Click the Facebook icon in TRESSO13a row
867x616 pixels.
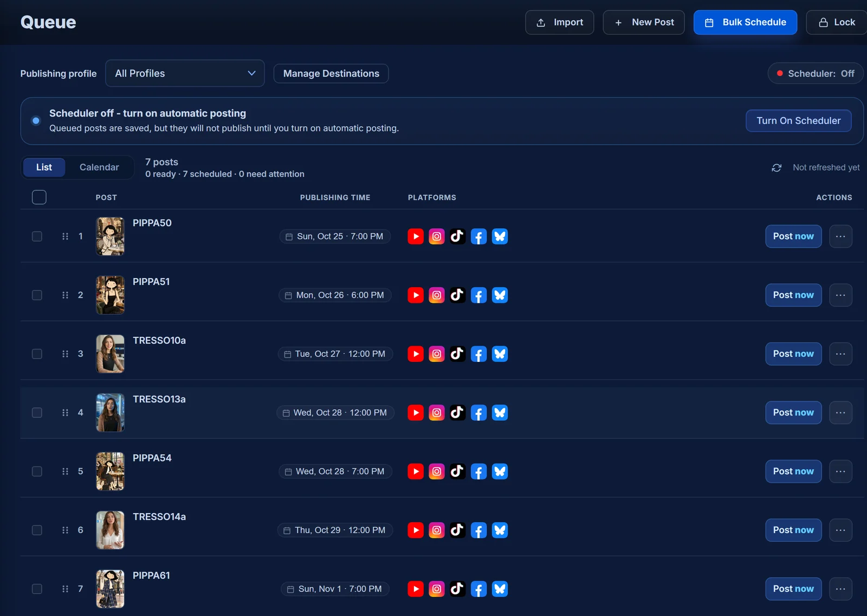478,413
